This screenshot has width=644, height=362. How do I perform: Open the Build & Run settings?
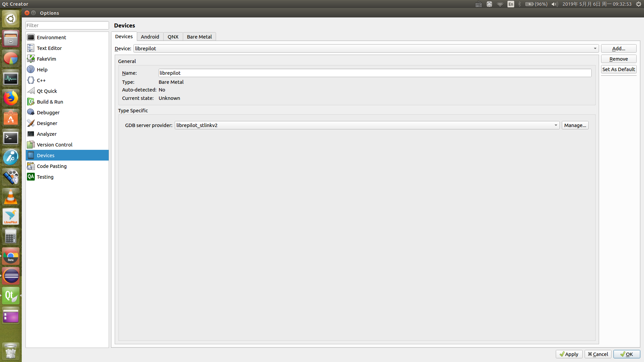click(x=50, y=102)
